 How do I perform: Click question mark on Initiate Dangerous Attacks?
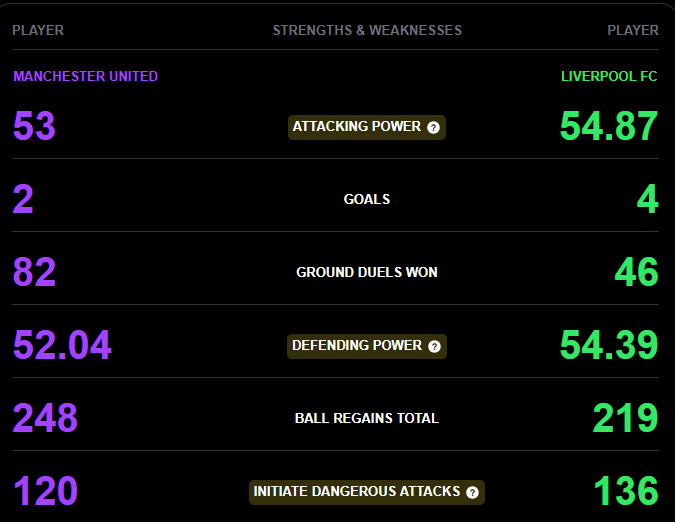472,492
